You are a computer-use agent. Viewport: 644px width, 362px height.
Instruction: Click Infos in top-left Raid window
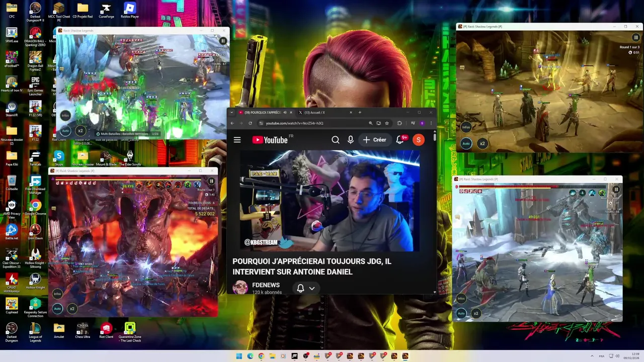[x=65, y=115]
